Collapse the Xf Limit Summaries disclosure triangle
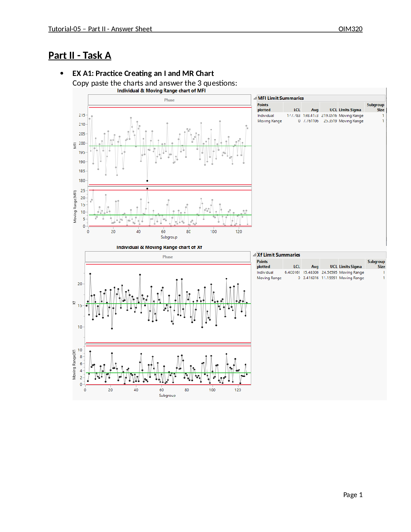Image resolution: width=411 pixels, height=532 pixels. 254,255
